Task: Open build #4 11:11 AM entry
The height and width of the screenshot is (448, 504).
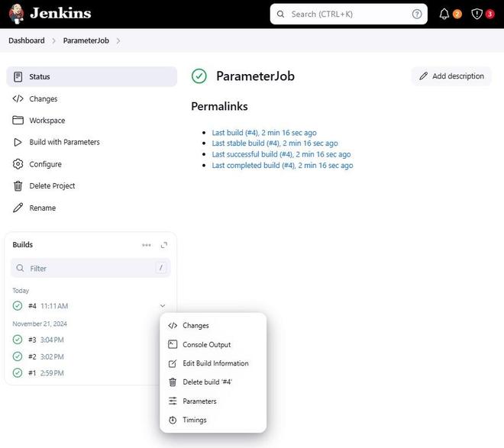Action: coord(48,306)
